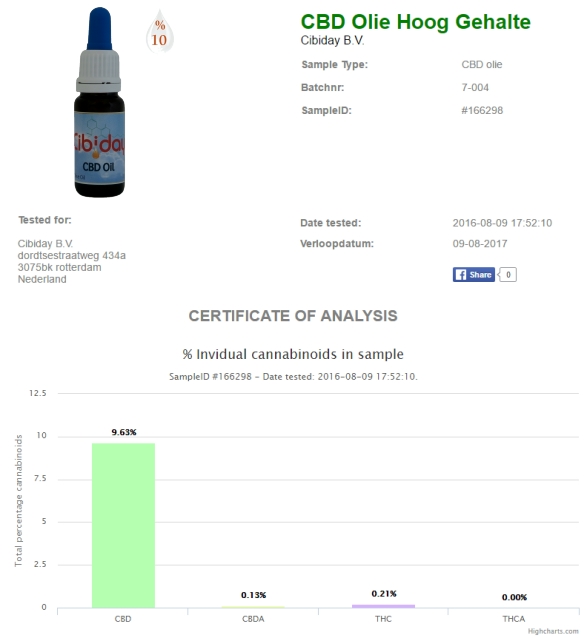587x638 pixels.
Task: Click the Tested for: label
Action: click(45, 220)
